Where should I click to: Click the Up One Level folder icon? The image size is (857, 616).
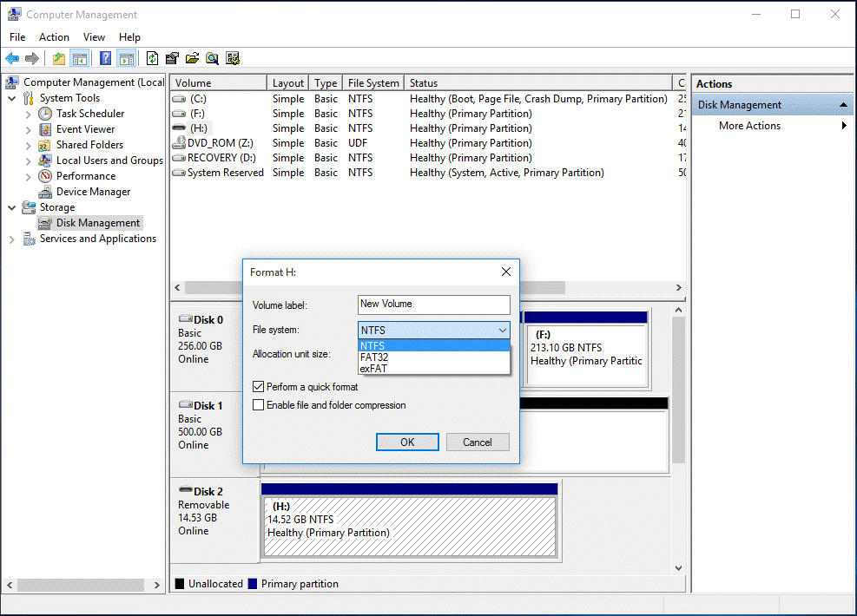pos(59,58)
